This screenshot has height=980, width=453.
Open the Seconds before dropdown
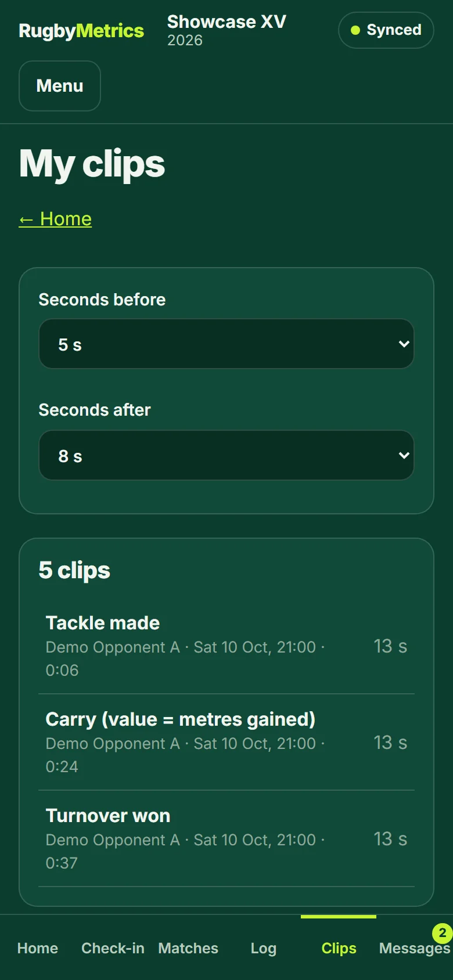(x=227, y=344)
